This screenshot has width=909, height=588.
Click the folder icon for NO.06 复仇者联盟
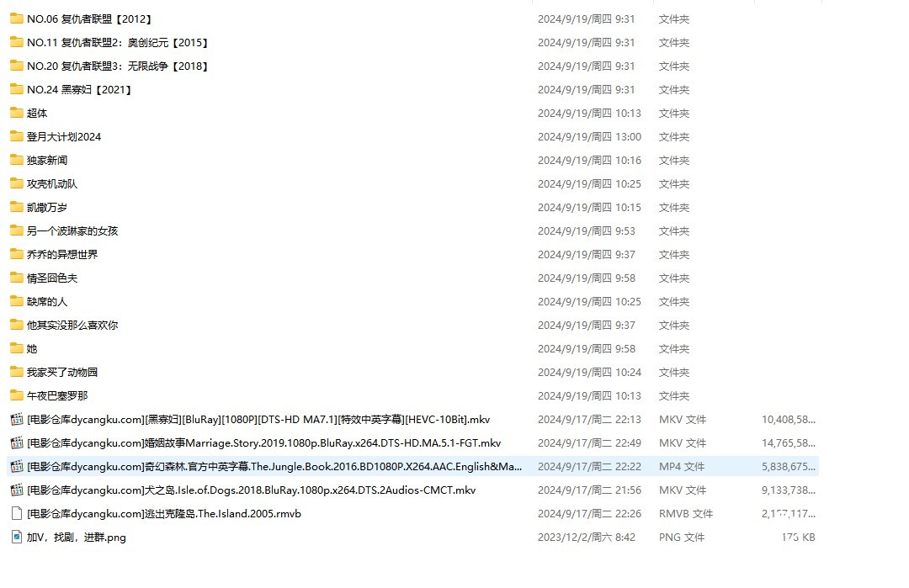pos(17,19)
